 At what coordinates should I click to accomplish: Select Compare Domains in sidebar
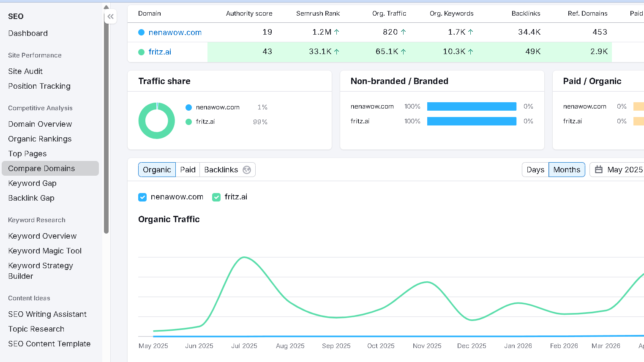coord(50,168)
